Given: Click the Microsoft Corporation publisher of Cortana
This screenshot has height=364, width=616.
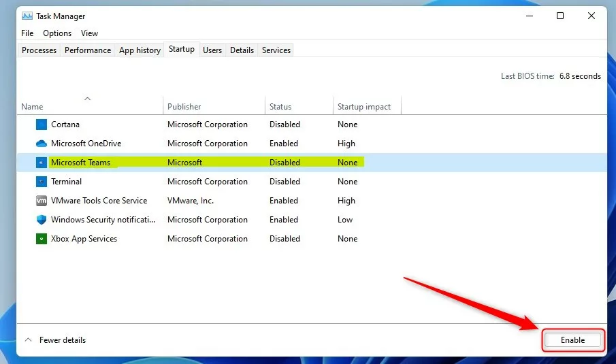Looking at the screenshot, I should [208, 125].
